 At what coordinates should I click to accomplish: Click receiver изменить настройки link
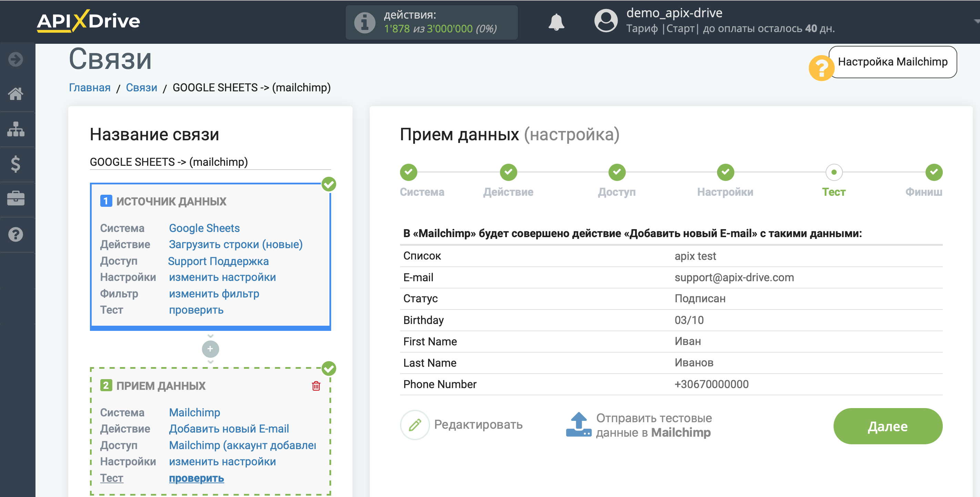[x=222, y=461]
